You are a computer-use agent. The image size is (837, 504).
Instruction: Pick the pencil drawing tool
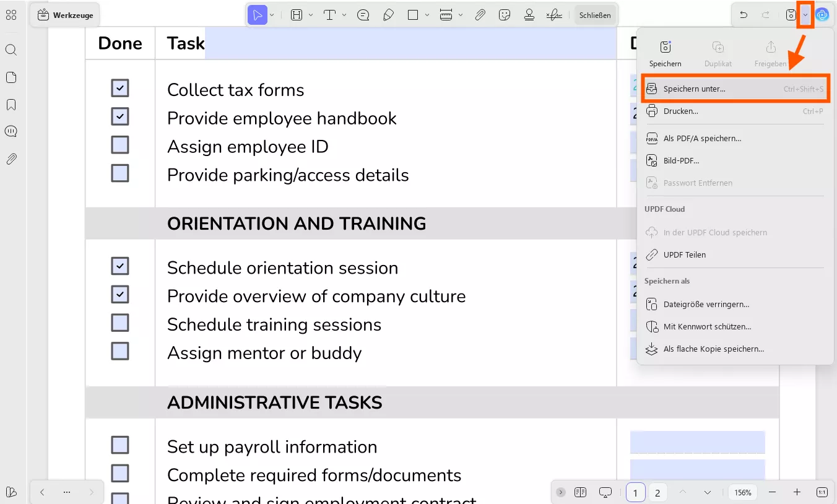388,15
